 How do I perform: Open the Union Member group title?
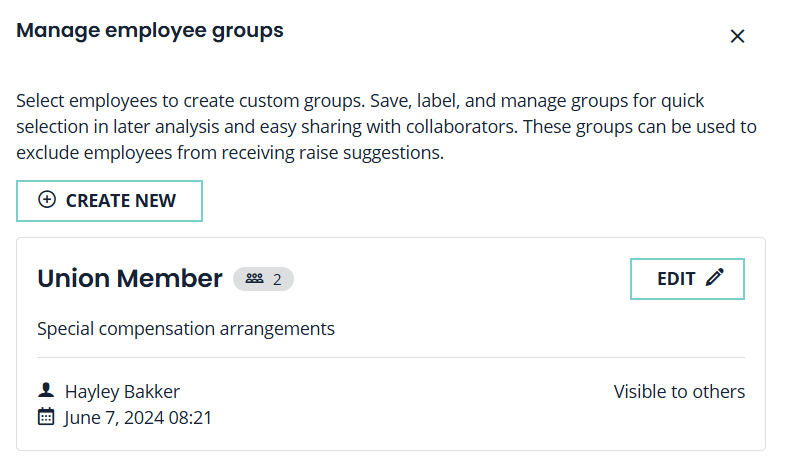coord(129,278)
